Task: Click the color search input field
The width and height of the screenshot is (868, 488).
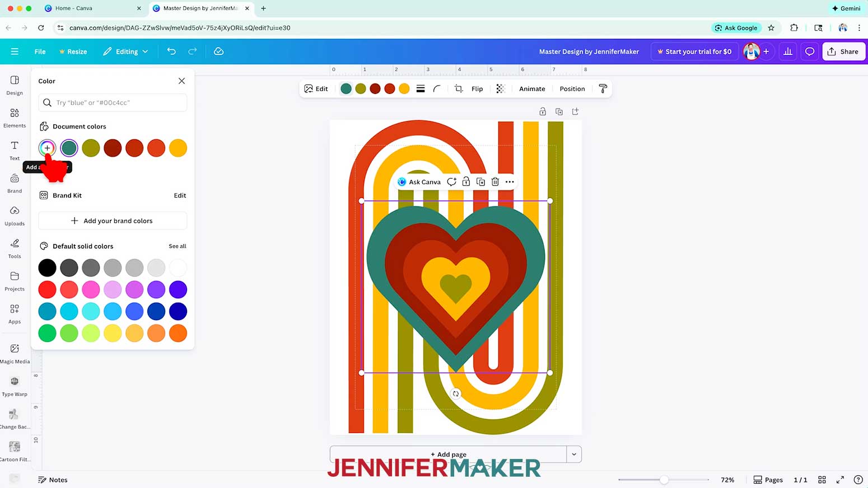Action: pos(113,103)
